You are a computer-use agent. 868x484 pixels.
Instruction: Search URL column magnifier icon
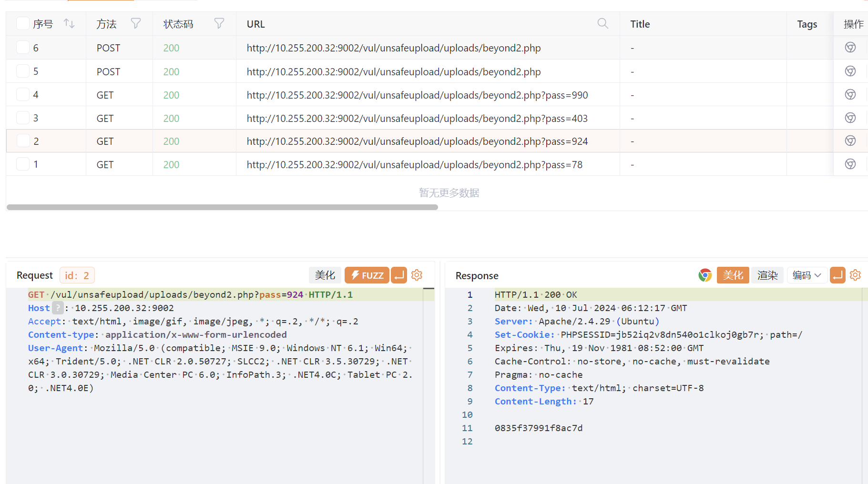pos(602,24)
